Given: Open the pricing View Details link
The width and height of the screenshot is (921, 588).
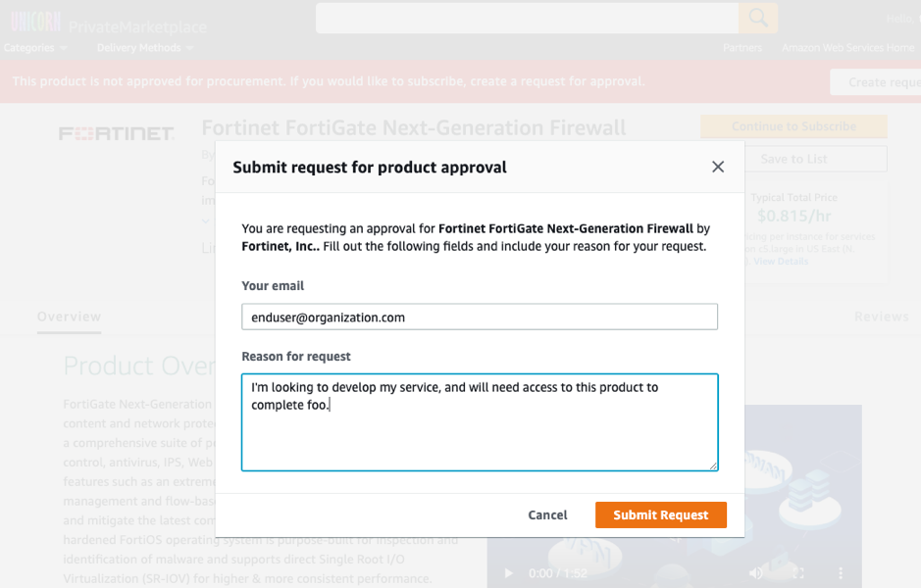Looking at the screenshot, I should [x=781, y=261].
